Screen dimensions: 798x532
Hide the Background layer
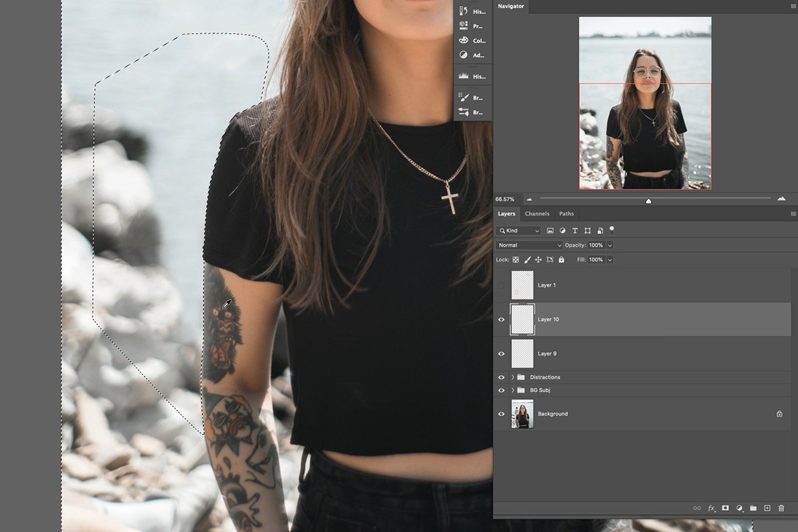501,414
